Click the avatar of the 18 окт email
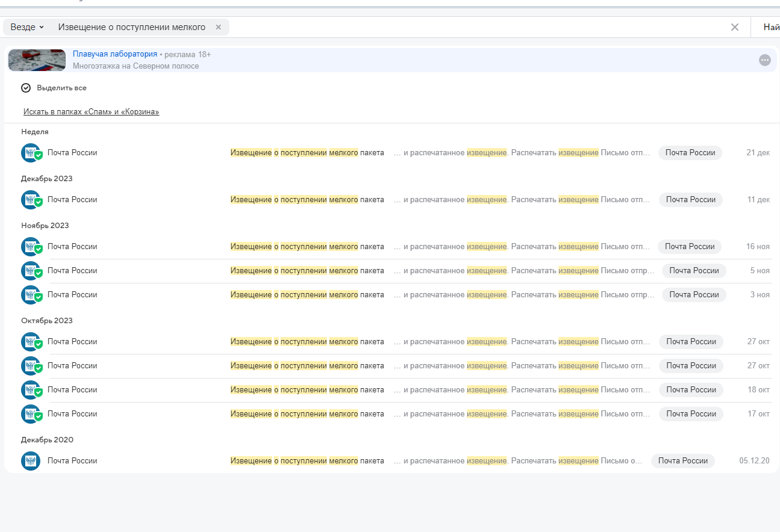Viewport: 780px width, 532px height. click(x=31, y=390)
